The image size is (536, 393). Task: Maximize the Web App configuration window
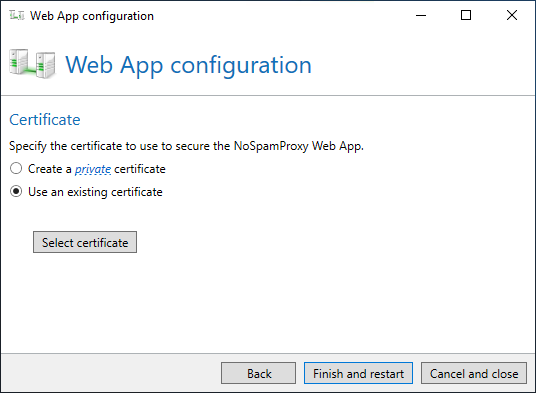click(466, 15)
